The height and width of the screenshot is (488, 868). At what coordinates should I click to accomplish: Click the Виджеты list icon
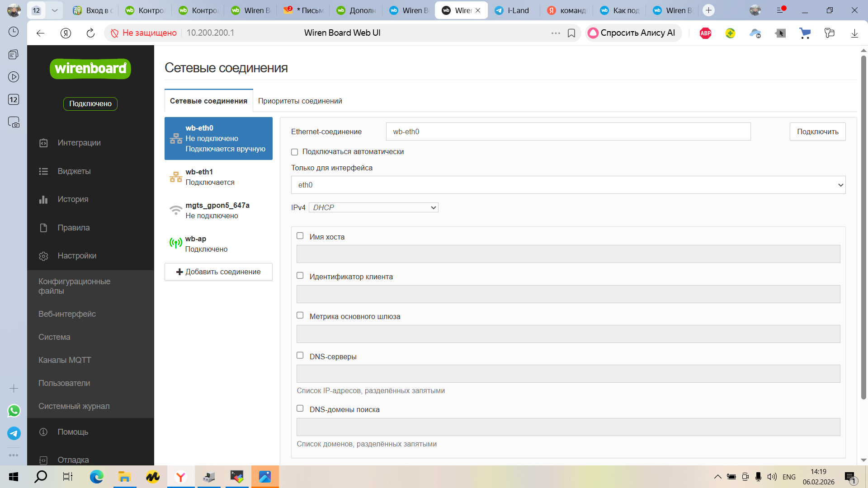coord(43,171)
